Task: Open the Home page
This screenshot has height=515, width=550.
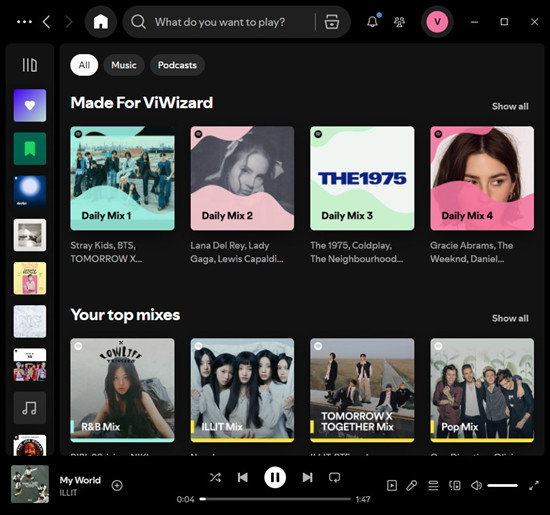Action: pos(101,22)
